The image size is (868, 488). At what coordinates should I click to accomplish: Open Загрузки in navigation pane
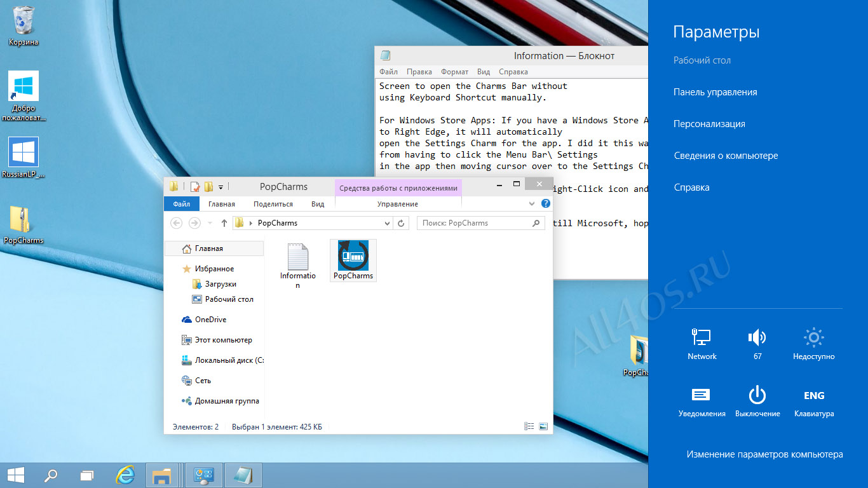pyautogui.click(x=214, y=284)
